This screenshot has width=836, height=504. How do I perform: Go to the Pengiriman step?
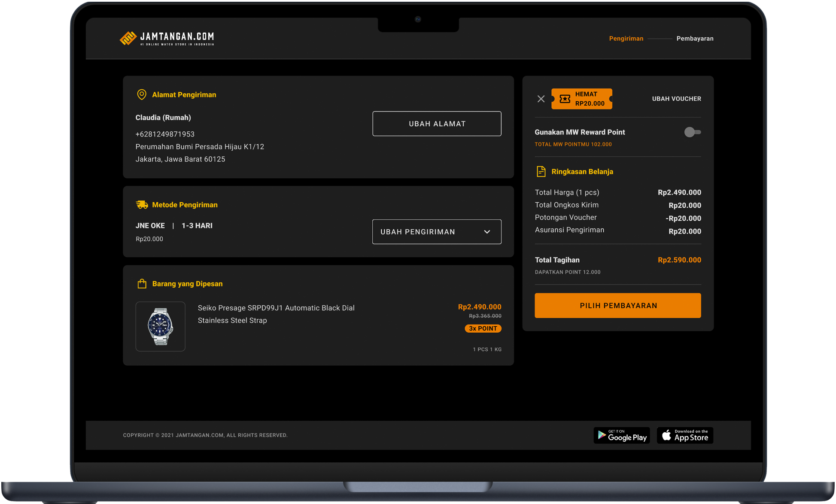(x=626, y=39)
